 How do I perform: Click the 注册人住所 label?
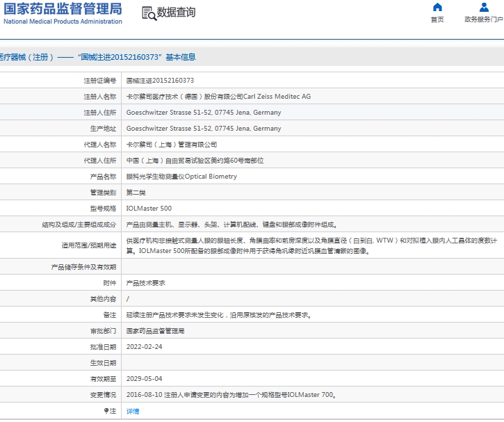click(x=100, y=113)
